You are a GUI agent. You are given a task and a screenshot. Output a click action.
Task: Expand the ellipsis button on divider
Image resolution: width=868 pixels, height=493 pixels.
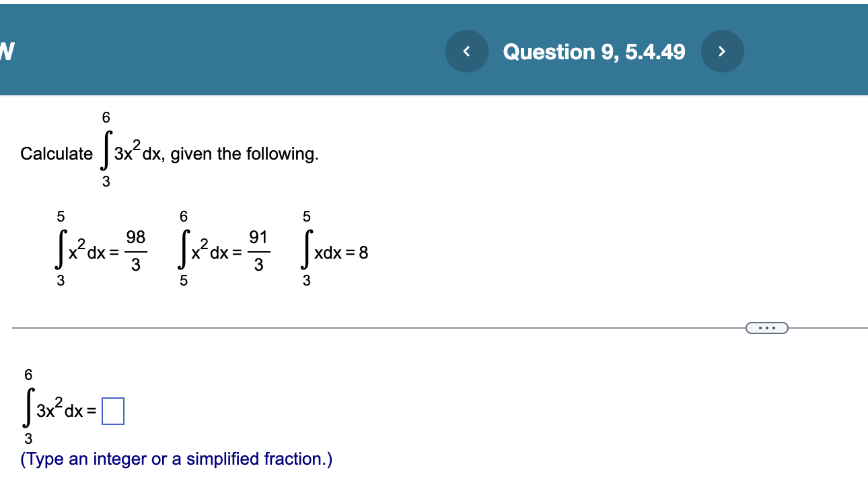pos(766,328)
